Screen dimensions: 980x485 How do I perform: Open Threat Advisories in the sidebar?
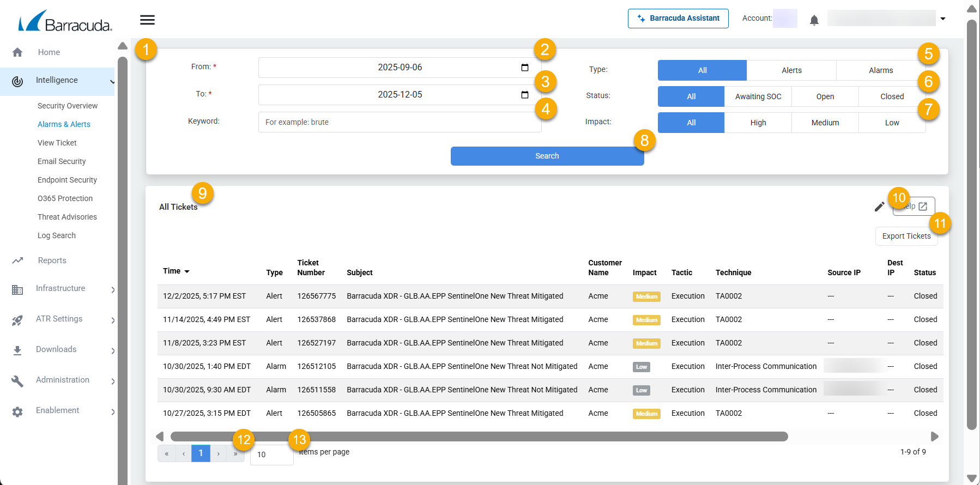pos(67,217)
